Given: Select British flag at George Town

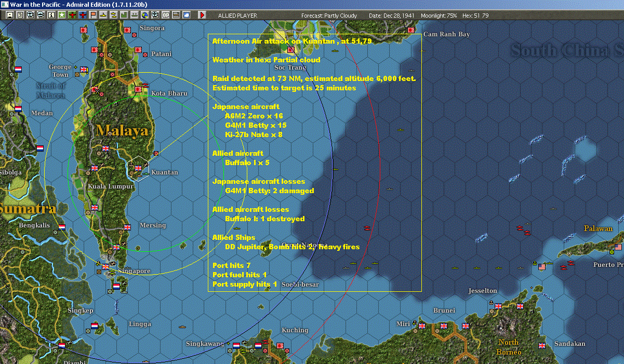Looking at the screenshot, I should pos(84,71).
